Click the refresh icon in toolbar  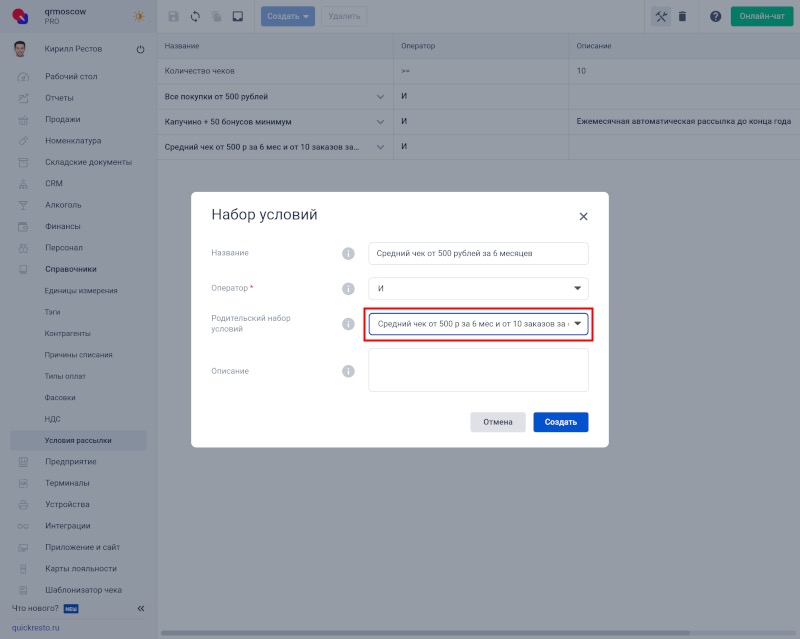[195, 16]
